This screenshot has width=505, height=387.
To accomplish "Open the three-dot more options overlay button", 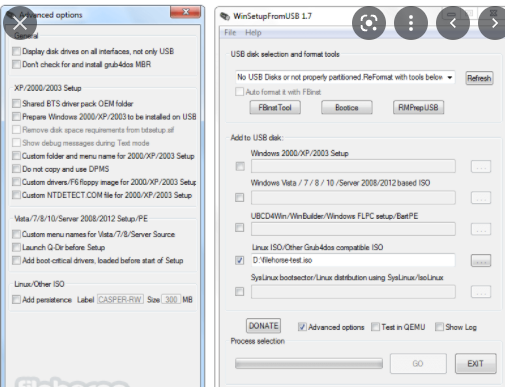I will click(x=411, y=23).
